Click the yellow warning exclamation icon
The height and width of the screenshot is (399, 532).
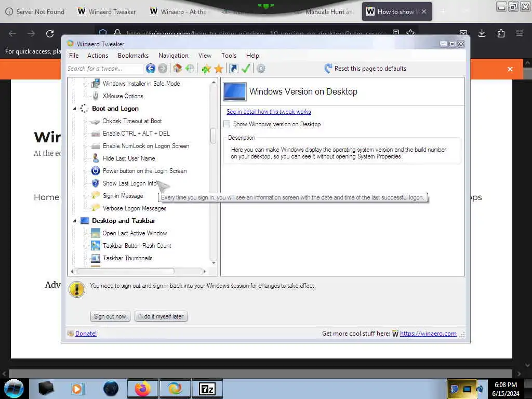click(x=77, y=289)
